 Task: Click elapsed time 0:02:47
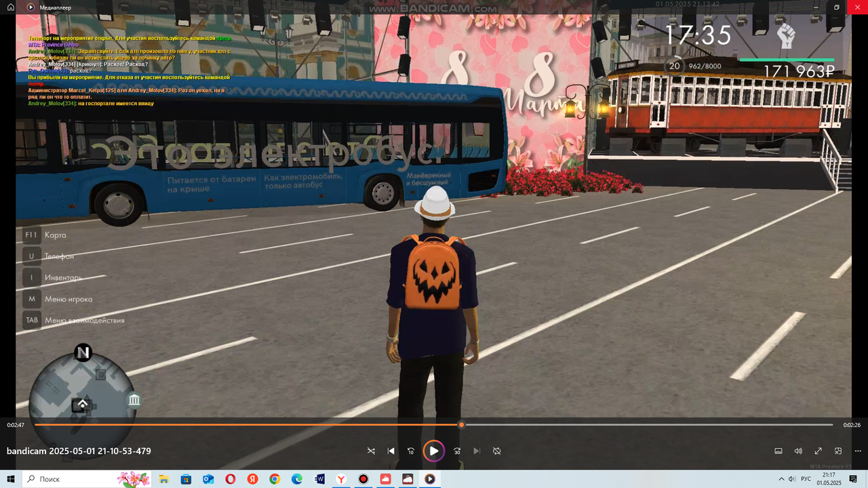(x=16, y=425)
